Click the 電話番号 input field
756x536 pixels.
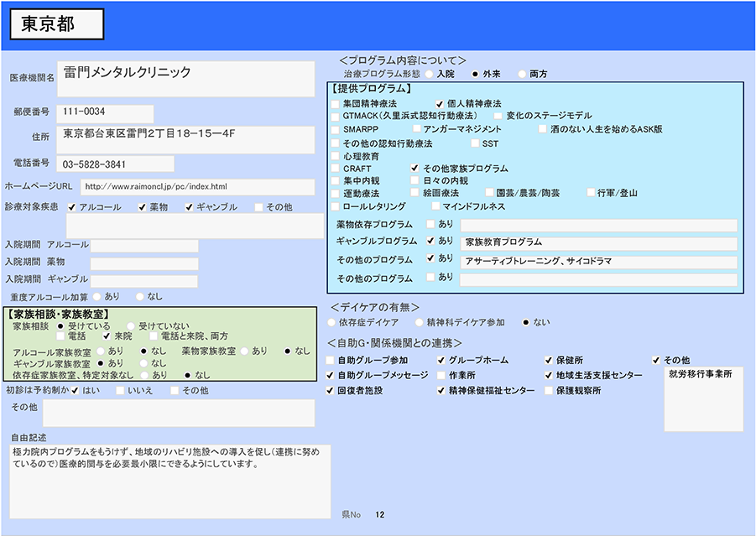coord(116,164)
